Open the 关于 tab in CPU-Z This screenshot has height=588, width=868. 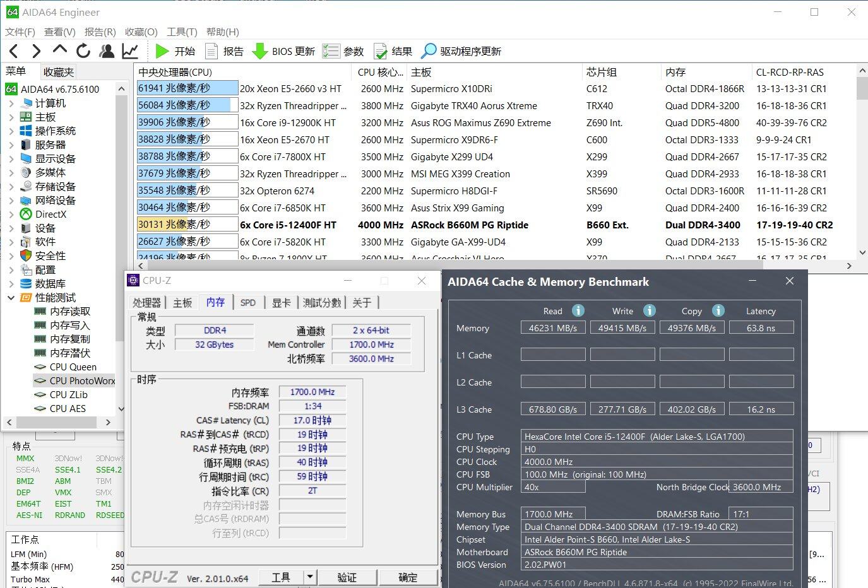pyautogui.click(x=362, y=303)
